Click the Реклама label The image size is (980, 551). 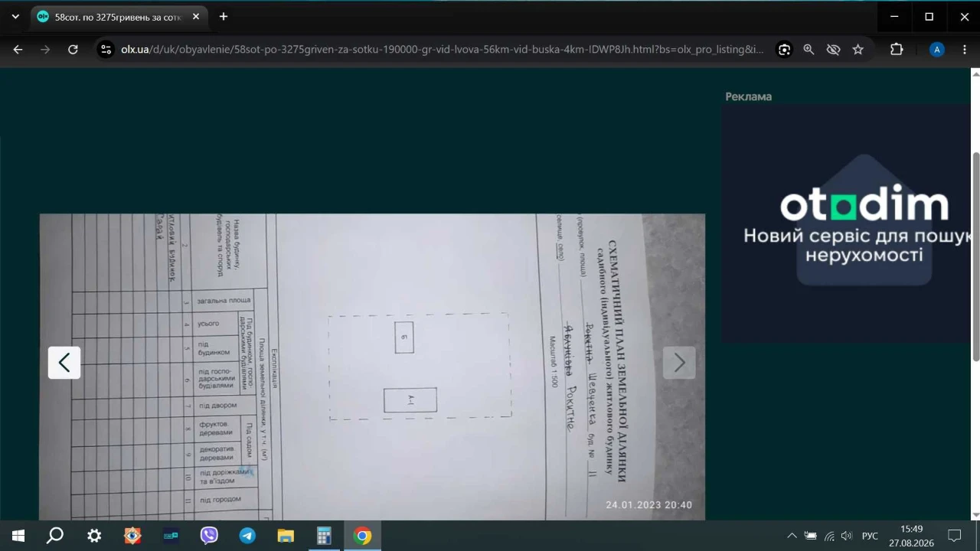tap(749, 96)
